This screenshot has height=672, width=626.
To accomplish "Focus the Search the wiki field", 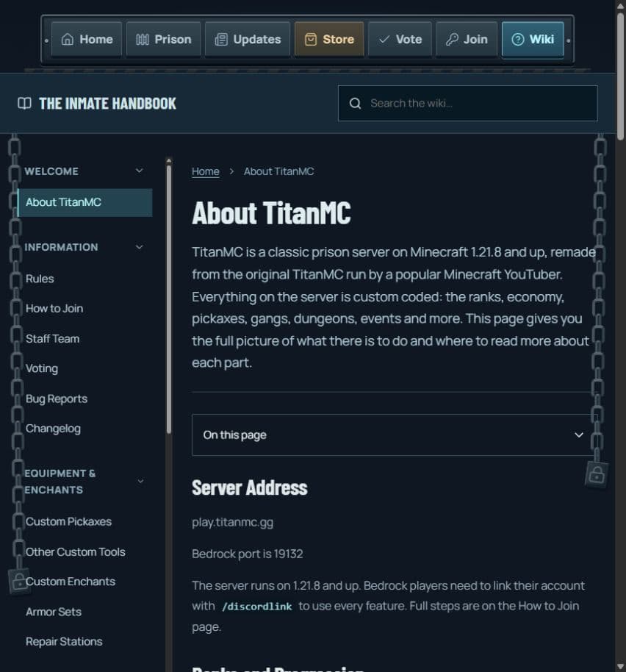I will (467, 103).
